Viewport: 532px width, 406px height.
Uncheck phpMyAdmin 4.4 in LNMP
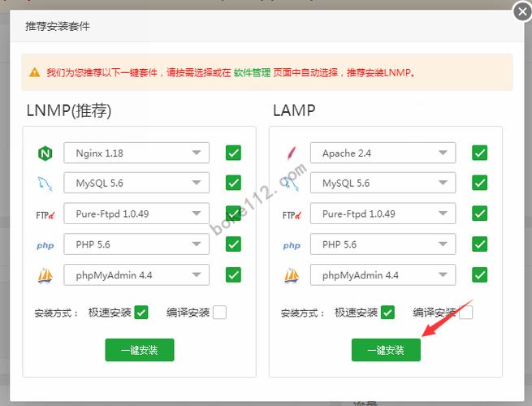[233, 274]
